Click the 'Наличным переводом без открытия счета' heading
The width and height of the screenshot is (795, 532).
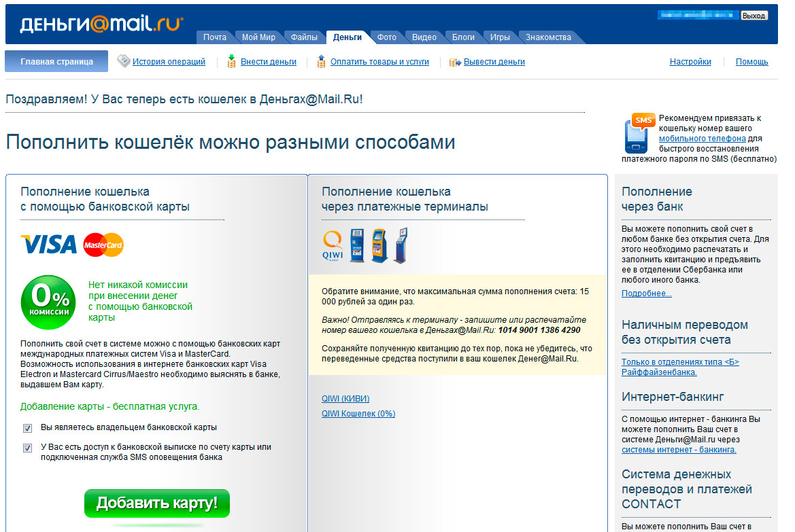[685, 332]
